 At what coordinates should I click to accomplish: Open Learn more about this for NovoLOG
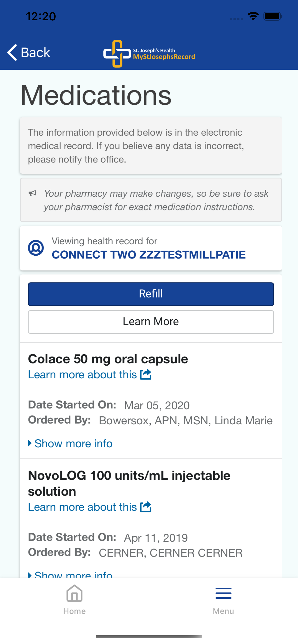(x=82, y=507)
